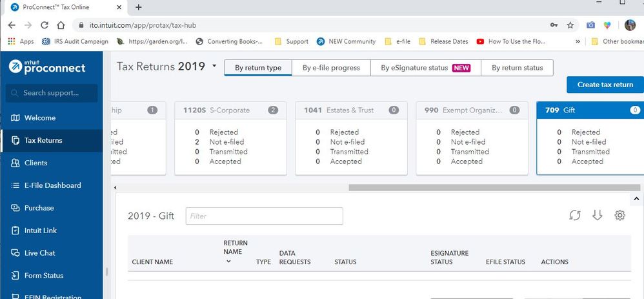Open the Chrome profile avatar
Viewport: 644px width, 299px height.
(630, 25)
